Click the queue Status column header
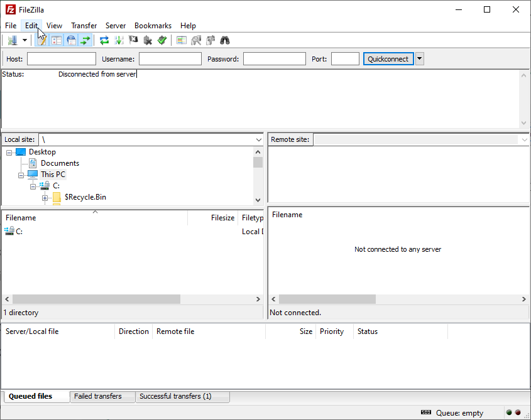 400,331
